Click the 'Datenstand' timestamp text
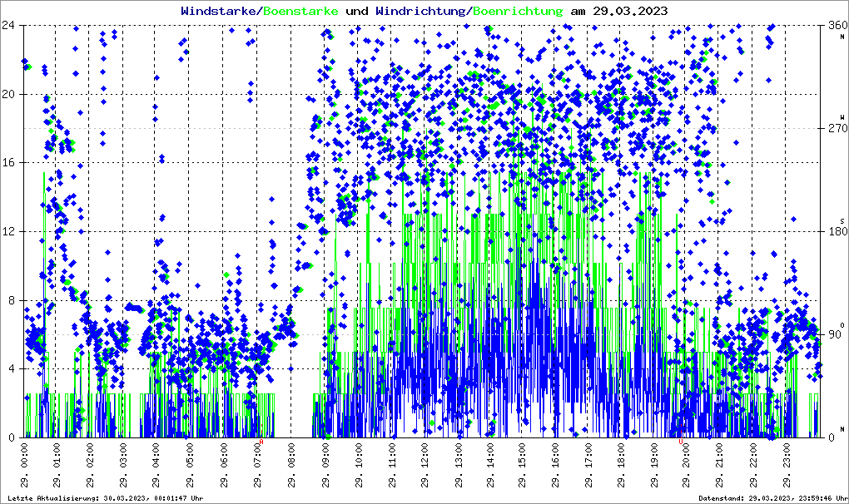 click(x=773, y=498)
